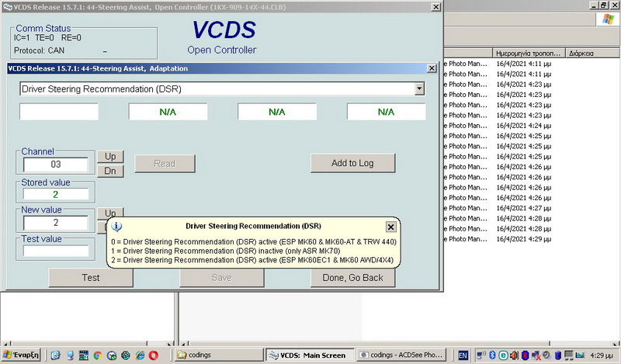The height and width of the screenshot is (364, 621).
Task: Increase channel number with Up button
Action: (110, 157)
